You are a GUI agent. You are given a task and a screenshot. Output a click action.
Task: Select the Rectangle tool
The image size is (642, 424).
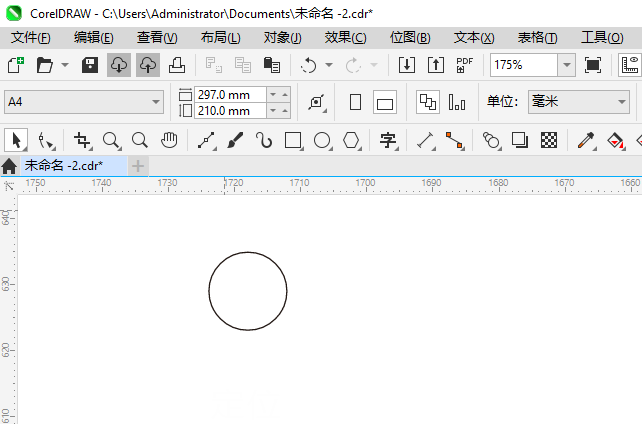294,141
